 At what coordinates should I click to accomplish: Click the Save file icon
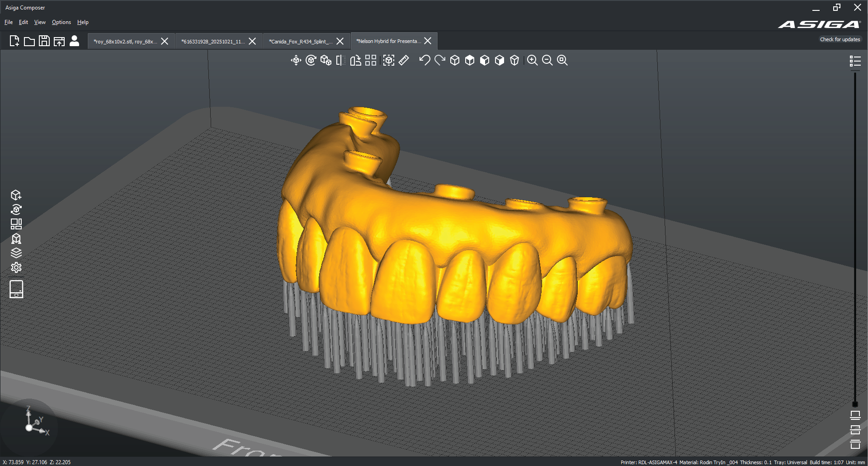(x=44, y=41)
